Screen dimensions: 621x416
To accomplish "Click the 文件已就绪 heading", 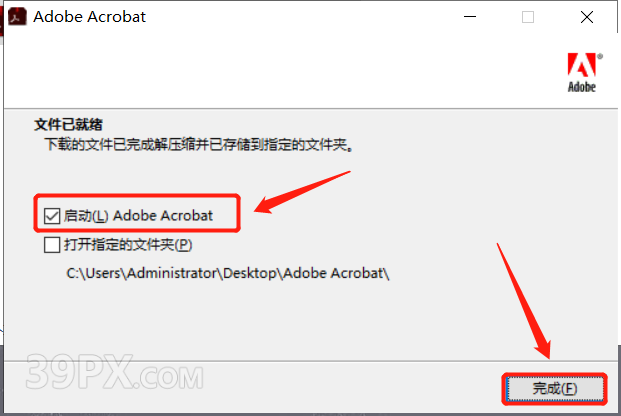I will pyautogui.click(x=68, y=124).
